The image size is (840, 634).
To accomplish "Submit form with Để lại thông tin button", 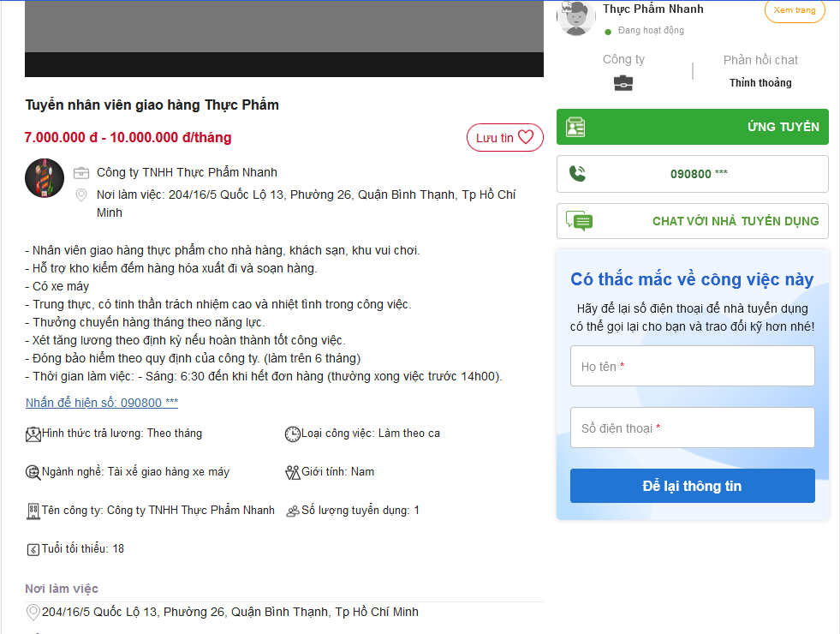I will [x=692, y=486].
